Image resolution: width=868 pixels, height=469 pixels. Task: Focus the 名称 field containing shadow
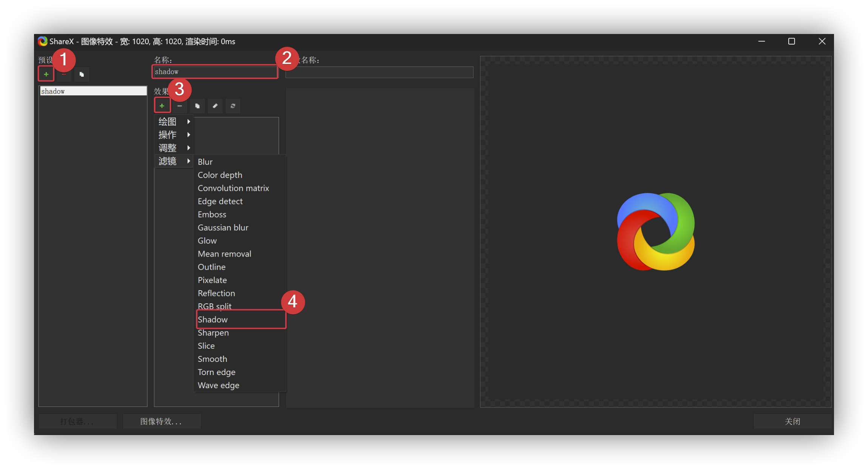pyautogui.click(x=215, y=72)
